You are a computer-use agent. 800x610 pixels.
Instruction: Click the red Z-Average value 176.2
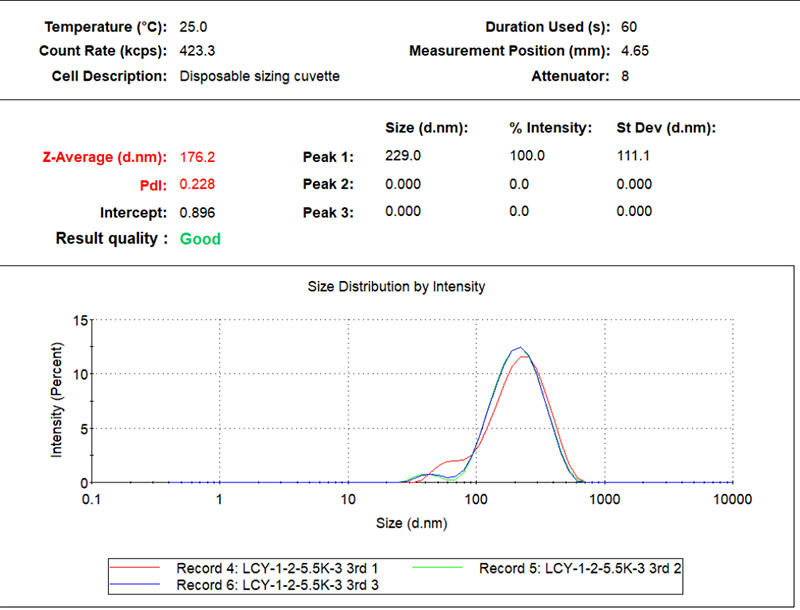coord(197,157)
